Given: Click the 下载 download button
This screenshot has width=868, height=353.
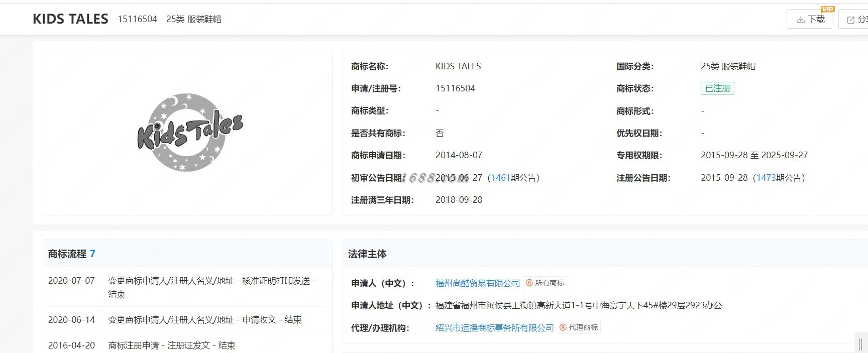Looking at the screenshot, I should (x=809, y=19).
